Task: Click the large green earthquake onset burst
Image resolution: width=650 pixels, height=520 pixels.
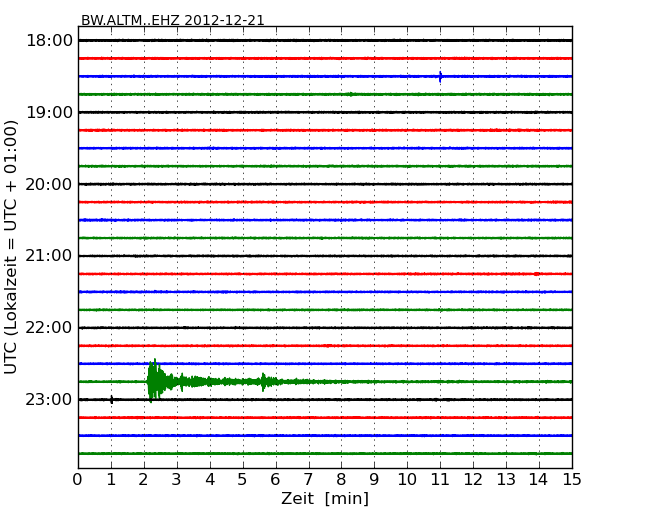Action: 155,381
